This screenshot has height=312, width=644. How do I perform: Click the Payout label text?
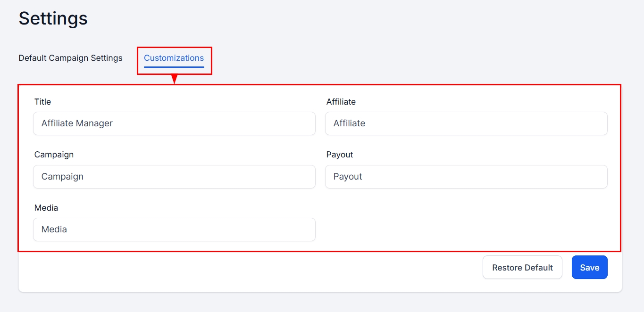[x=339, y=155]
